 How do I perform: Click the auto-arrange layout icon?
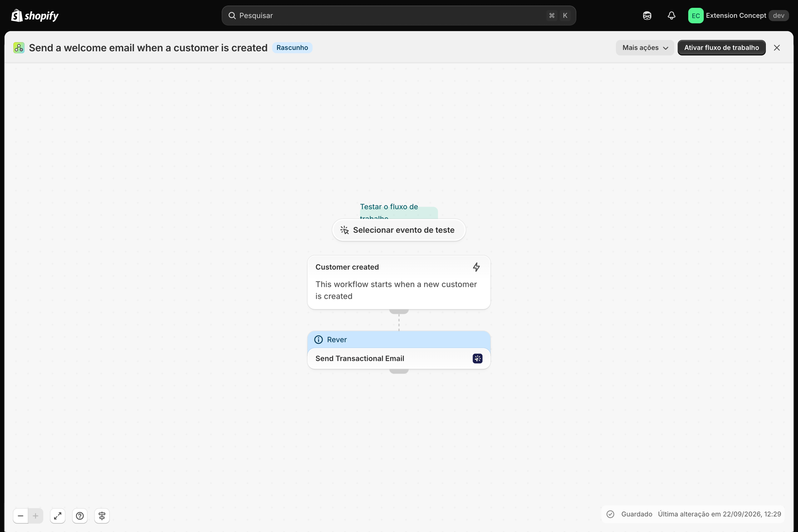102,516
